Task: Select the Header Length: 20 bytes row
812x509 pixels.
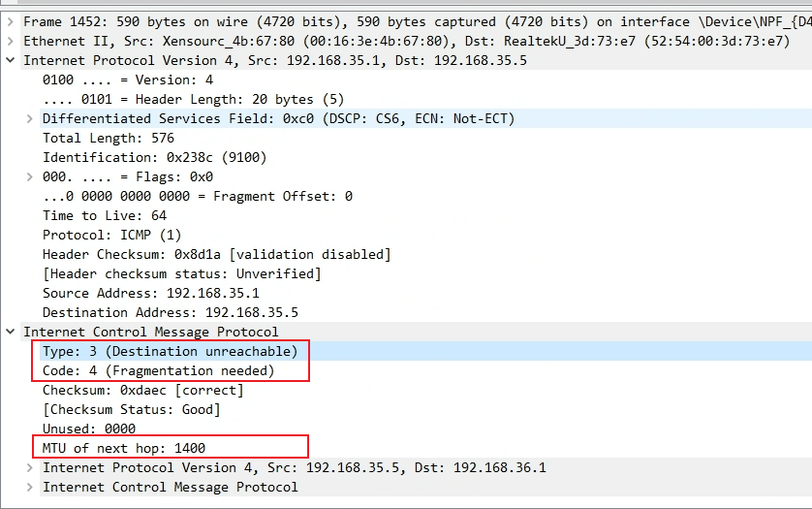Action: [193, 99]
